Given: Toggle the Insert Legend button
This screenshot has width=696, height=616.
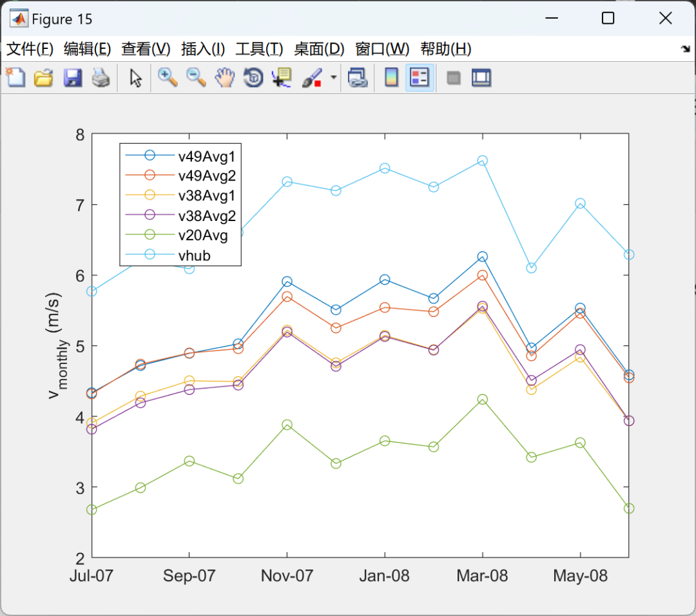Looking at the screenshot, I should [420, 78].
